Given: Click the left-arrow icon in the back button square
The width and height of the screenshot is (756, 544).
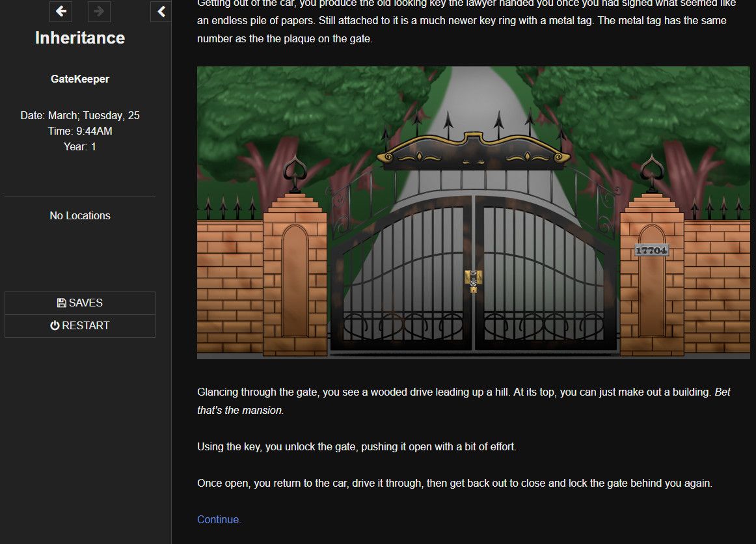Looking at the screenshot, I should point(61,11).
